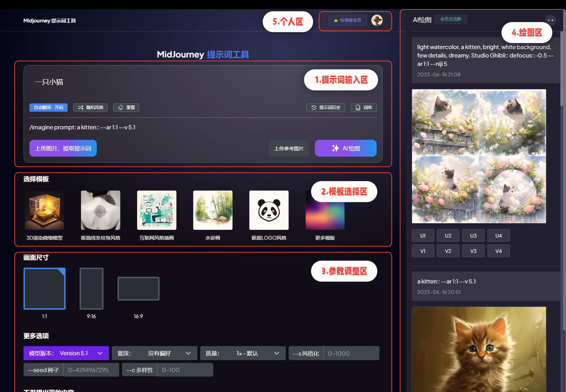Select the 9:16 aspect ratio box

(x=92, y=289)
